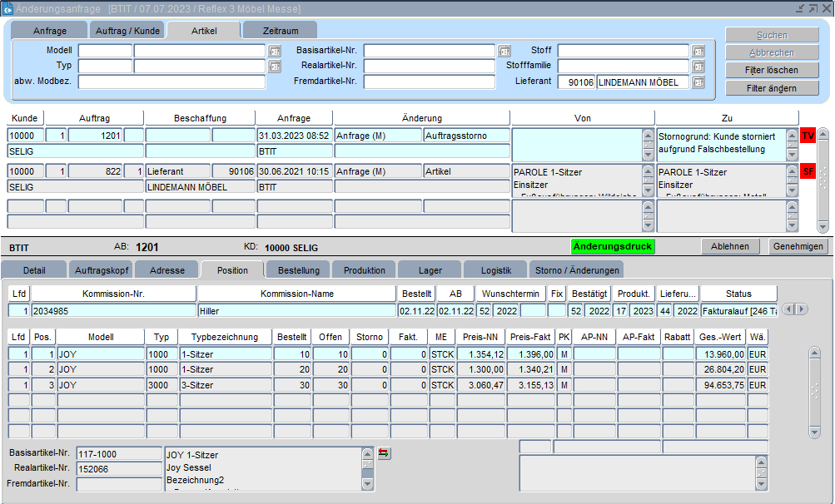Open the Lieferant lookup icon
The height and width of the screenshot is (504, 835).
(698, 82)
